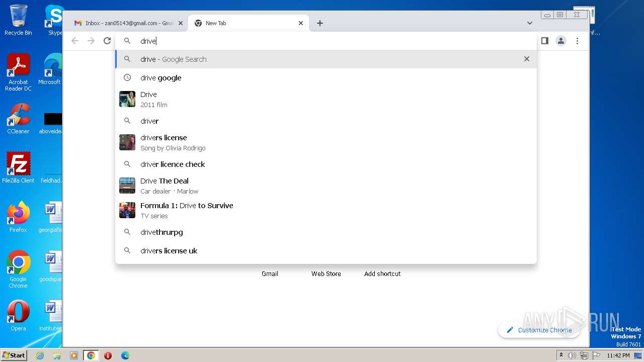644x362 pixels.
Task: Reload the page with the refresh icon
Action: [x=107, y=41]
